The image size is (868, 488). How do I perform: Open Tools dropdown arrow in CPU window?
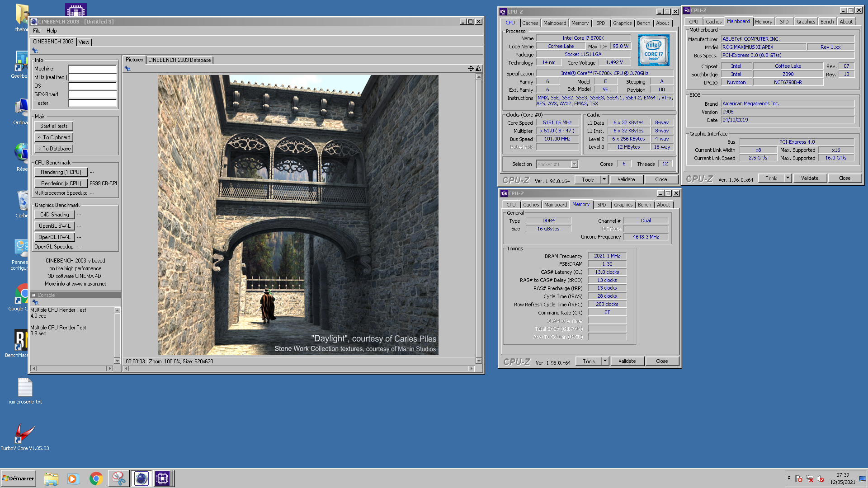pos(604,179)
